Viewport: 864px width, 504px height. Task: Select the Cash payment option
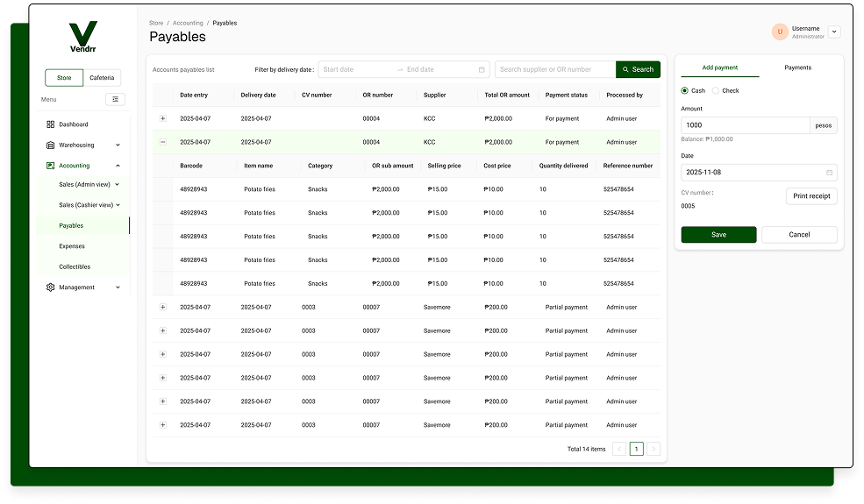[x=685, y=90]
